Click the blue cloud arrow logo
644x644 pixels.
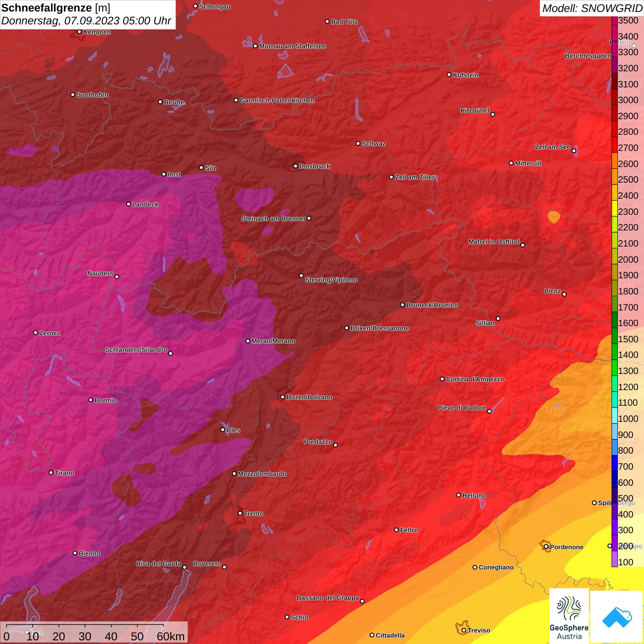pyautogui.click(x=616, y=616)
